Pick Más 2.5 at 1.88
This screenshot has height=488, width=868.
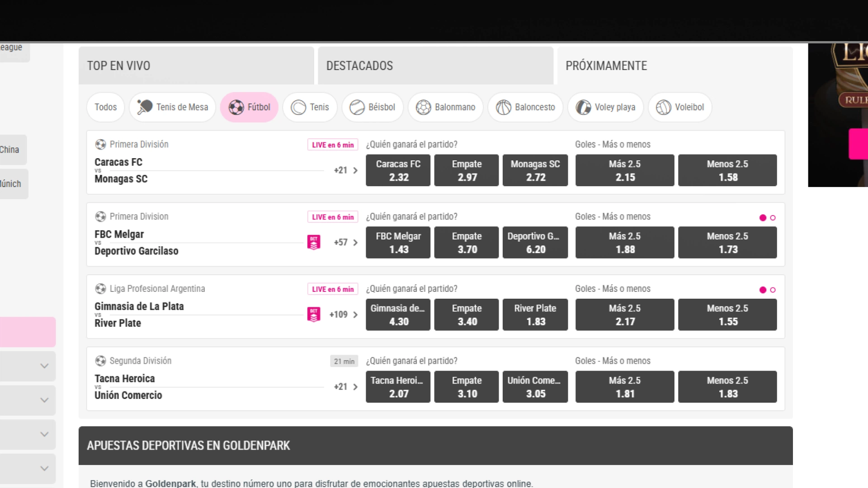coord(625,243)
